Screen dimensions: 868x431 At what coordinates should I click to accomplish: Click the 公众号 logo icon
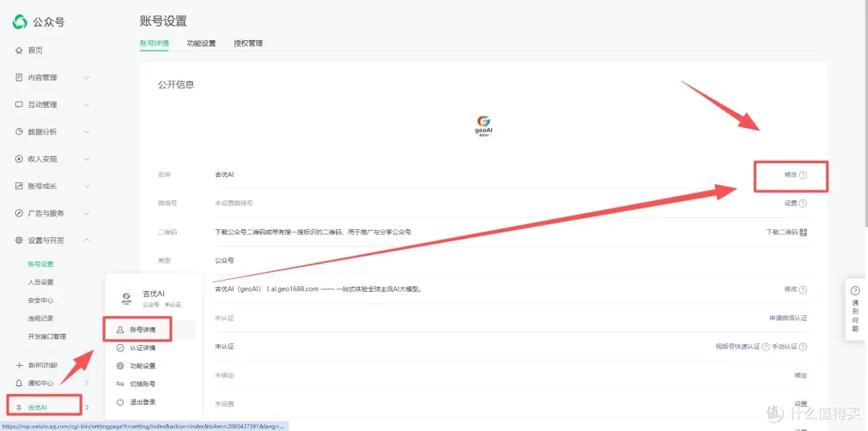point(20,23)
